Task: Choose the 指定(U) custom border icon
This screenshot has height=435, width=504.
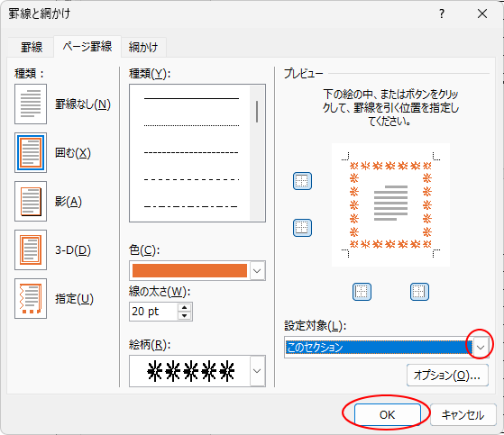Action: (31, 299)
